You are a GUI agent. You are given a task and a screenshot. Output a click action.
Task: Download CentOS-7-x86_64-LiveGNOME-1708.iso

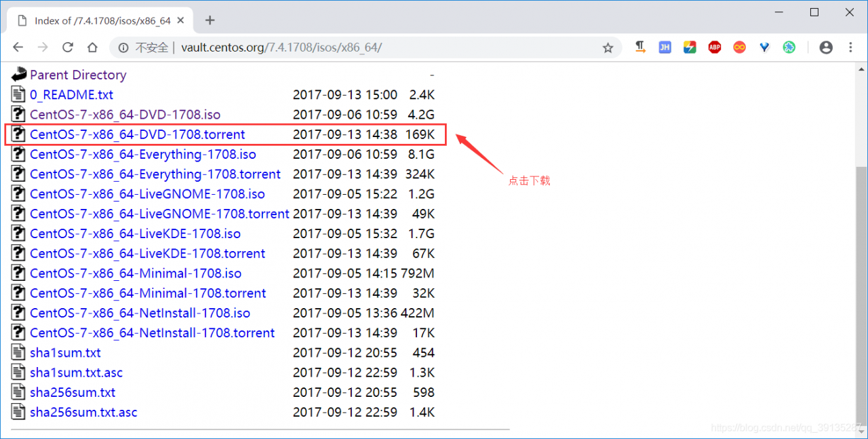click(147, 194)
